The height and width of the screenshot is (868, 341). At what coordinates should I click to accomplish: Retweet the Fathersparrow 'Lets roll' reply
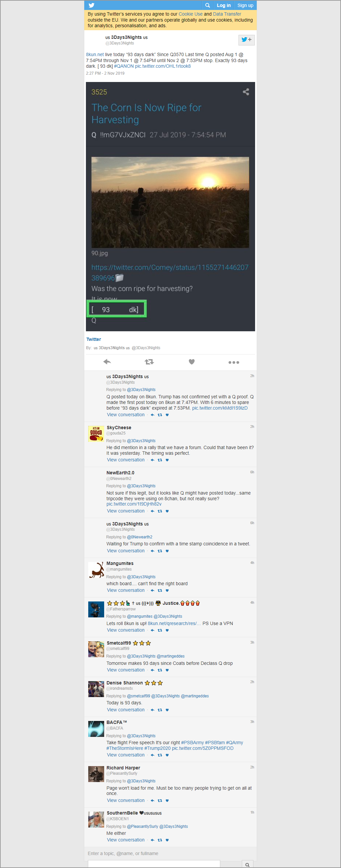[x=160, y=630]
